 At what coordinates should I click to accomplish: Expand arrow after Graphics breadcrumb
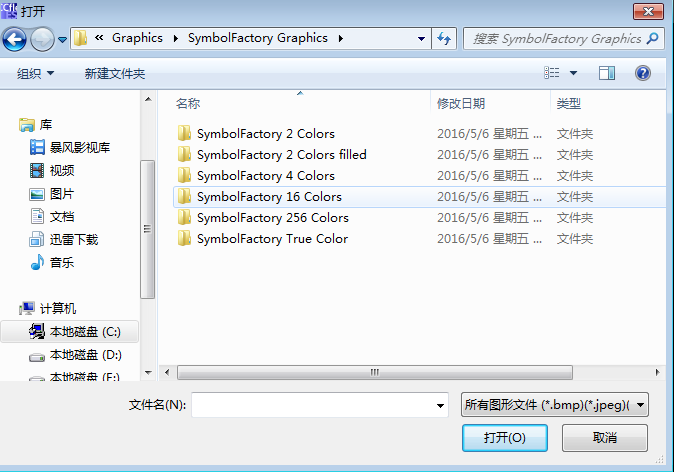175,39
